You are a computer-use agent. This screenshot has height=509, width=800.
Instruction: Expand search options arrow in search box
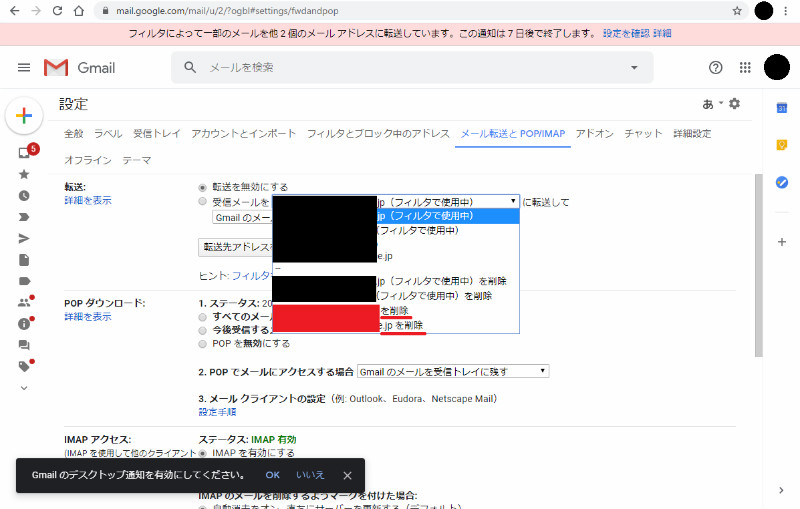(634, 67)
